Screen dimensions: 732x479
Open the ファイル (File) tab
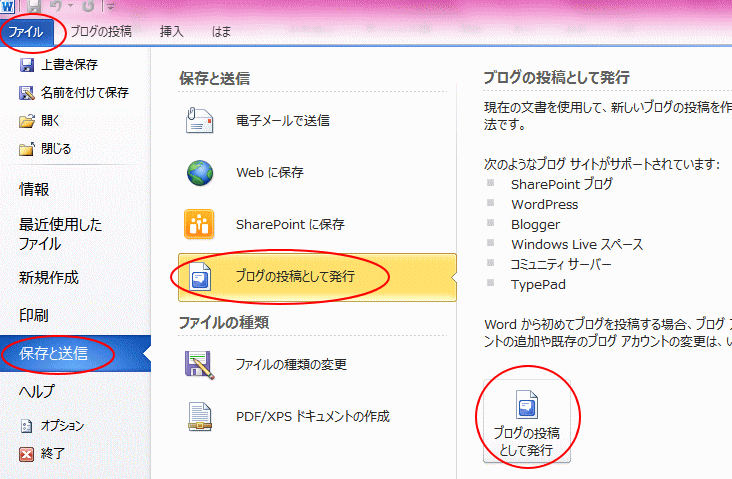[27, 32]
